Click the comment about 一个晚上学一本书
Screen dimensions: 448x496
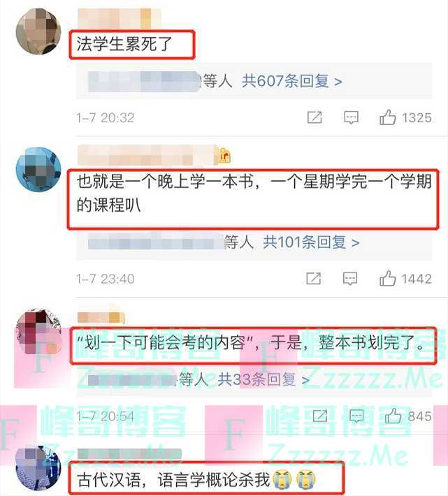254,194
